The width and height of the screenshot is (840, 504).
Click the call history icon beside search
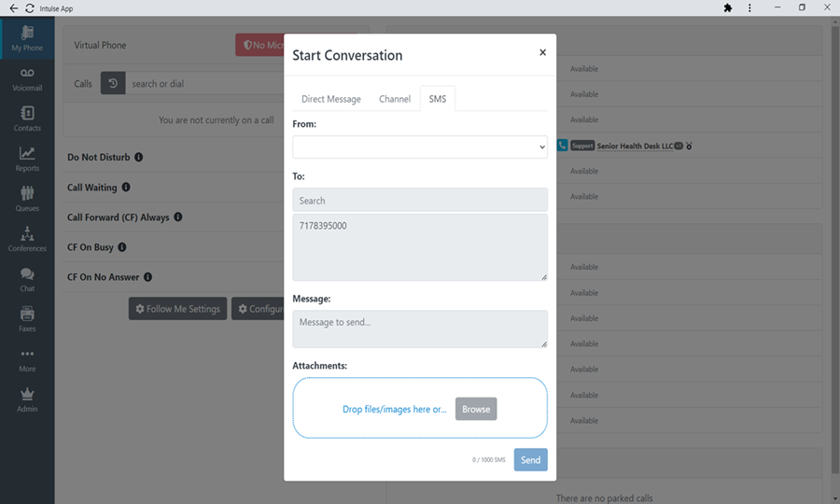point(112,84)
